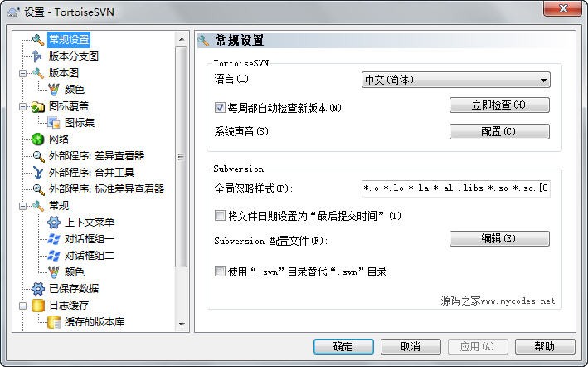Select 常规设置 in the settings tree

(69, 39)
